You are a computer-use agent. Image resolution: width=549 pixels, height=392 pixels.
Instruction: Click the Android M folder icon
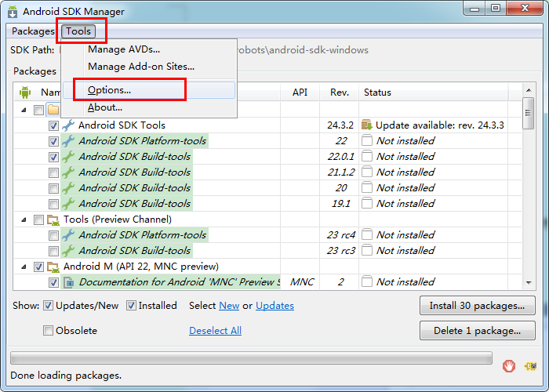53,267
